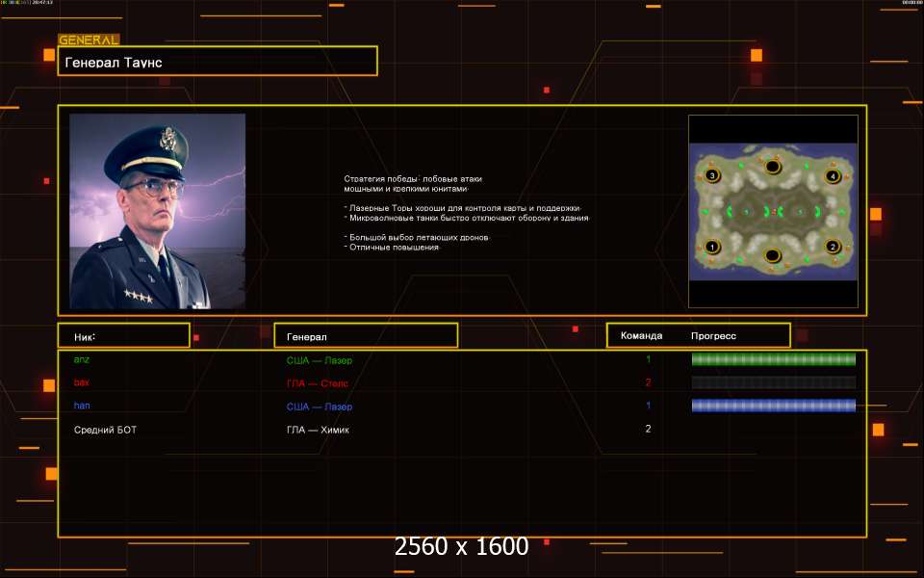Click start position 4 on the minimap
The height and width of the screenshot is (578, 924).
[x=833, y=176]
